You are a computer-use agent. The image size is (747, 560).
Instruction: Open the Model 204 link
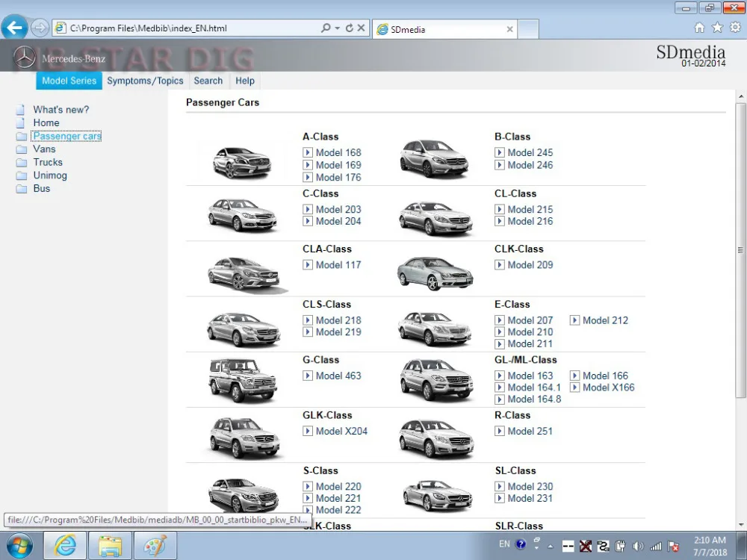coord(338,222)
